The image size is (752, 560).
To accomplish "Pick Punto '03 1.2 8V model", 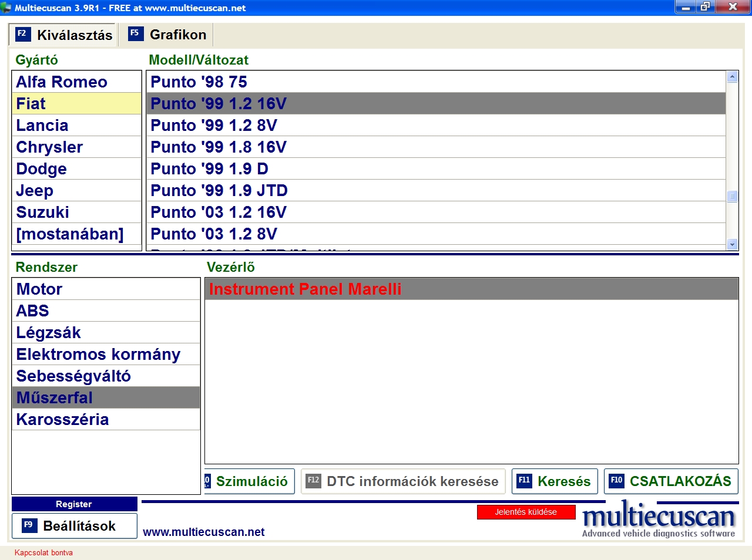I will point(436,234).
